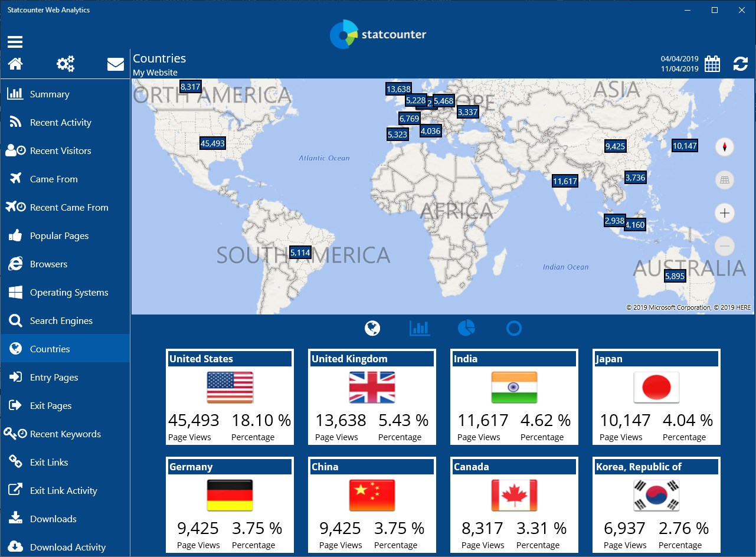Open Recent Activity in the sidebar
Viewport: 756px width, 557px height.
65,122
